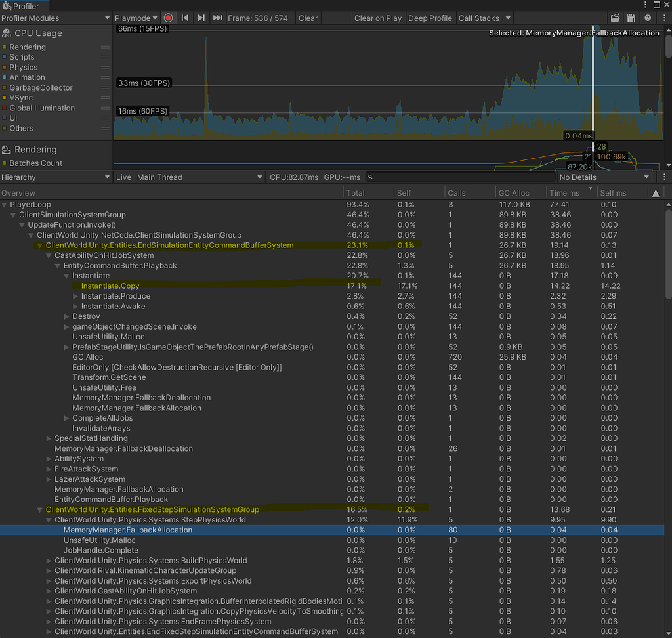Click the Clear button to reset data
672x638 pixels.
[x=308, y=18]
